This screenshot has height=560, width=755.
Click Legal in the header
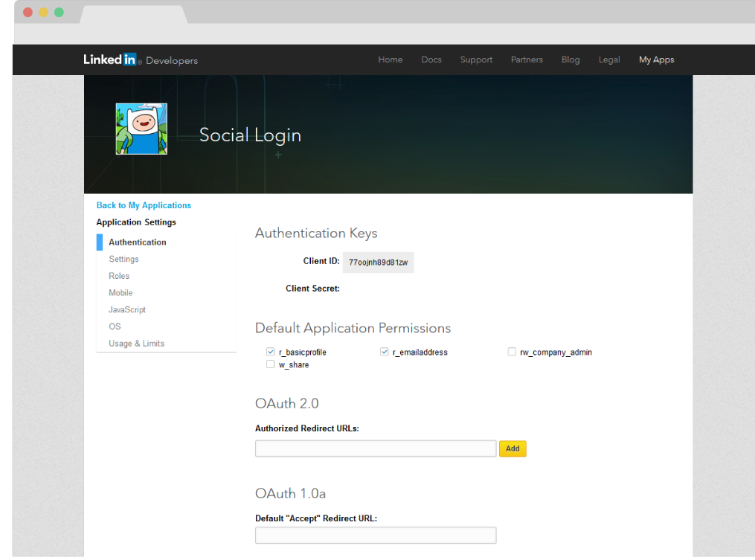(609, 59)
